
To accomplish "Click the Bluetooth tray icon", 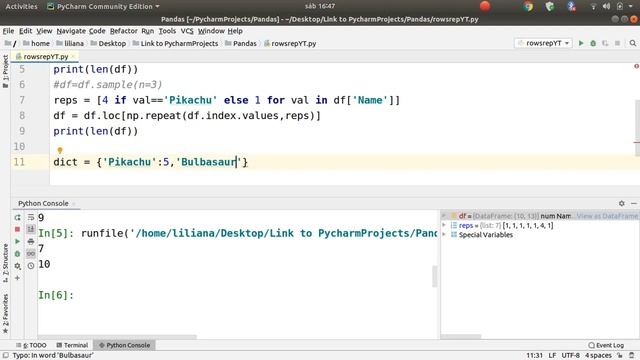I will tap(571, 7).
